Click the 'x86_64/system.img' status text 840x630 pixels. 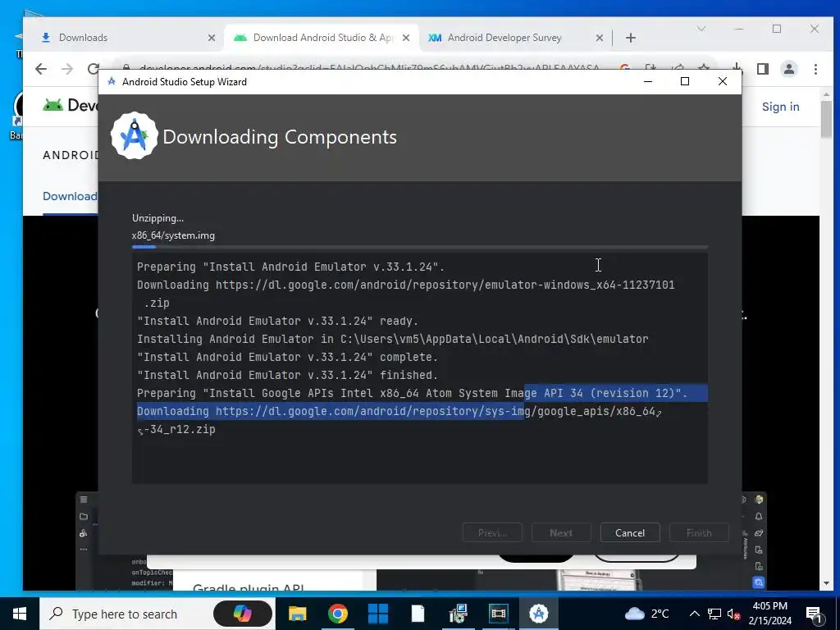[x=173, y=235]
